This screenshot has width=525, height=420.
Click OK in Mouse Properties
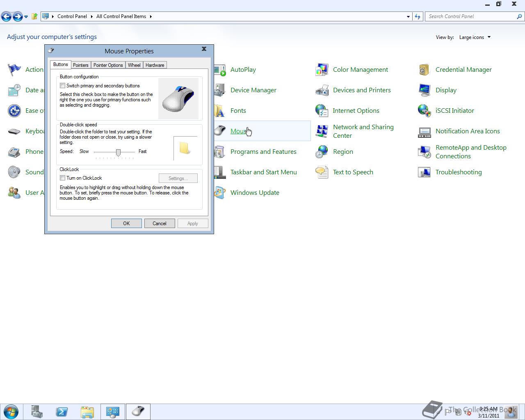click(126, 224)
